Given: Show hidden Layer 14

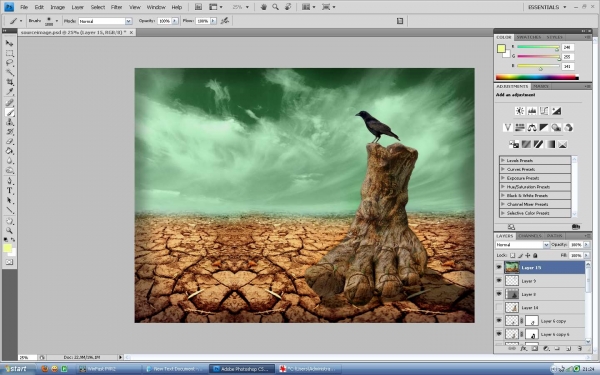Looking at the screenshot, I should tap(499, 307).
